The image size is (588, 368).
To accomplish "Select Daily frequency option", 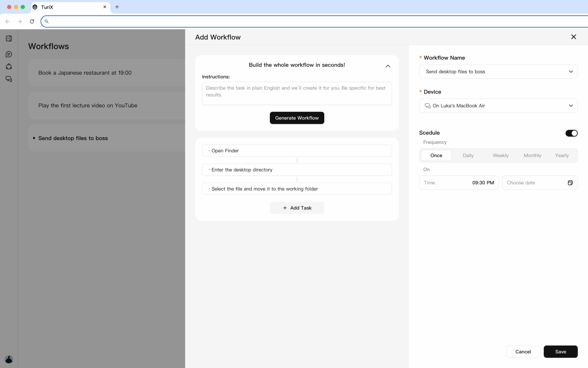I will click(x=468, y=156).
